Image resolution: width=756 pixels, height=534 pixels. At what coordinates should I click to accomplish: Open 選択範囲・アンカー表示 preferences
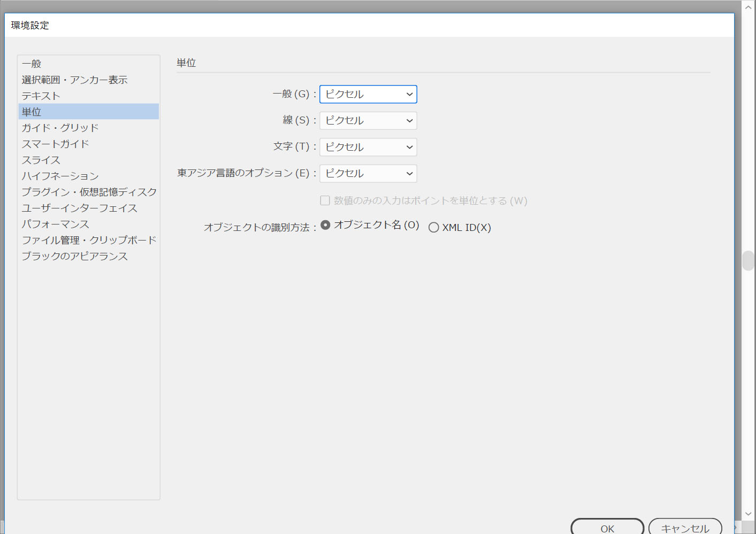point(74,80)
